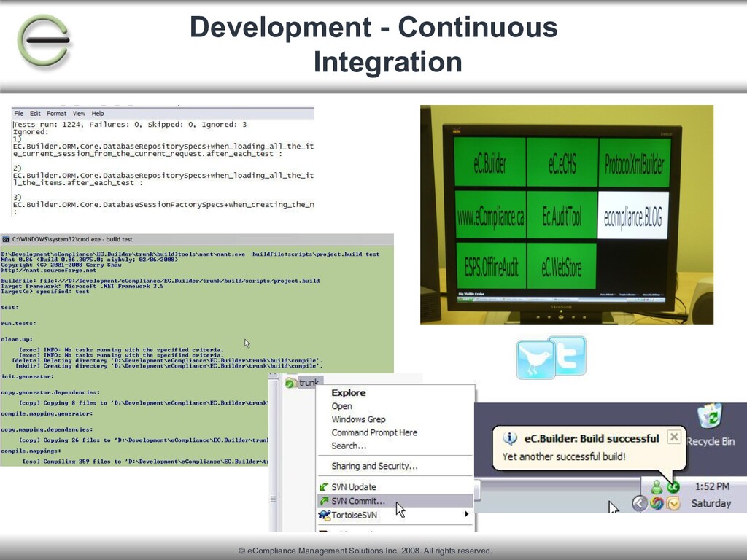This screenshot has width=747, height=560.
Task: Click the 'Tests run: 1224' result line
Action: click(130, 125)
